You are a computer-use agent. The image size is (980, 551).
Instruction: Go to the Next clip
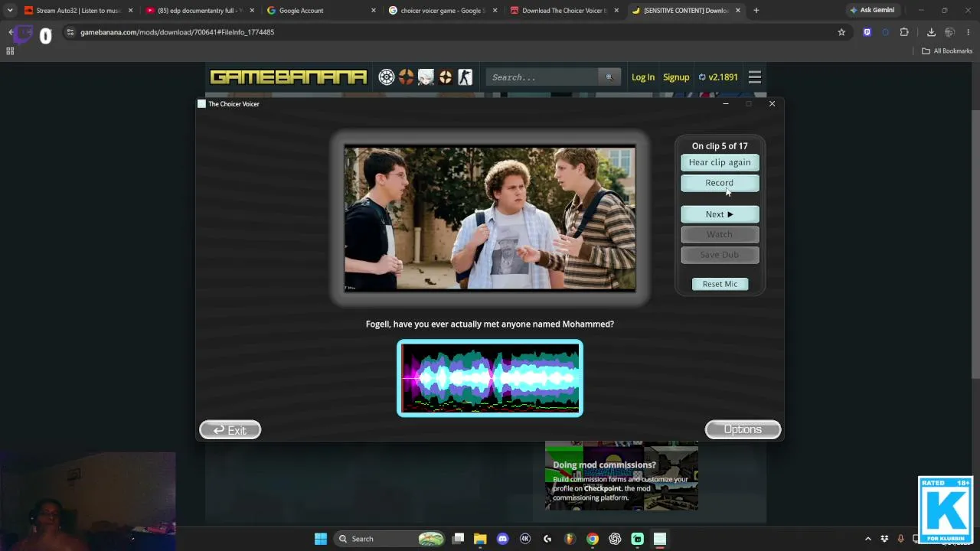(720, 214)
